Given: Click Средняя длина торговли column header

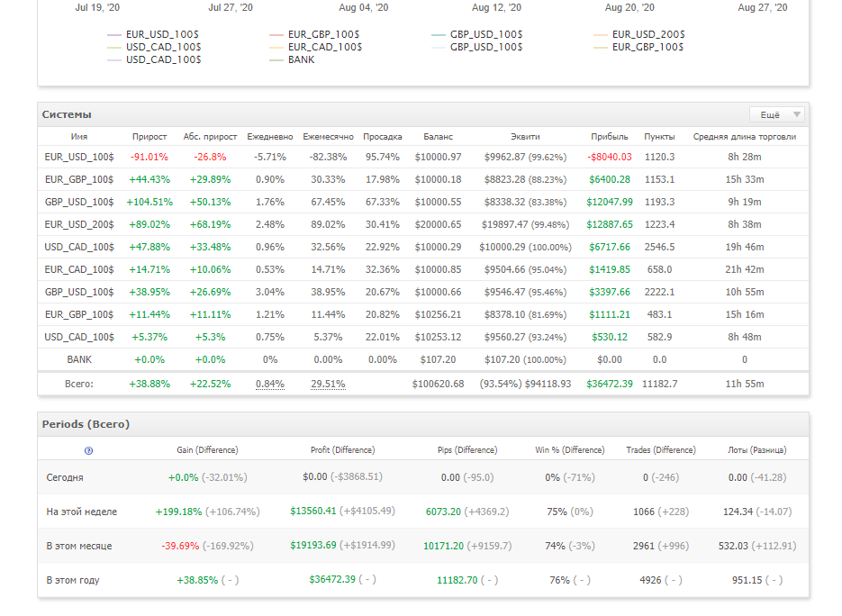Looking at the screenshot, I should 744,136.
